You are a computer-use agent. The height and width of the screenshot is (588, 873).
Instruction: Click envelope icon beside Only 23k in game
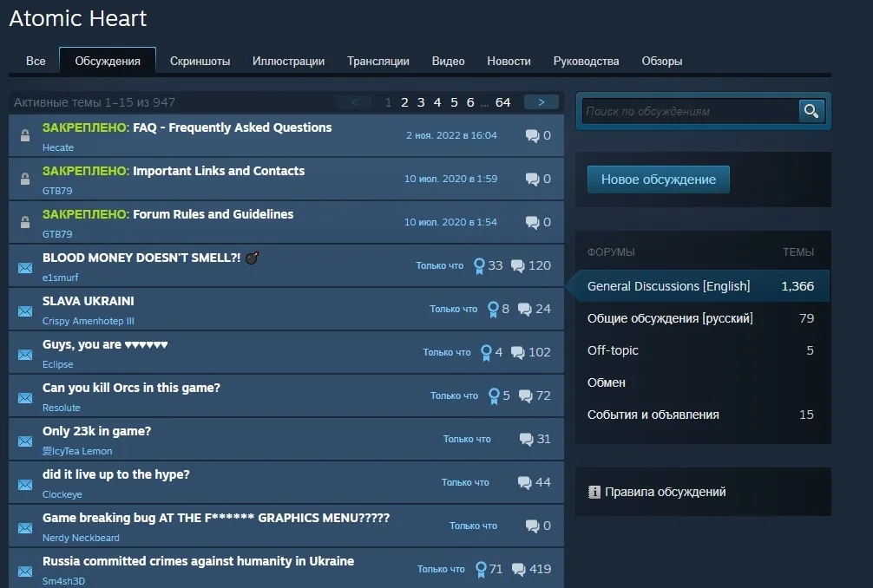click(25, 441)
